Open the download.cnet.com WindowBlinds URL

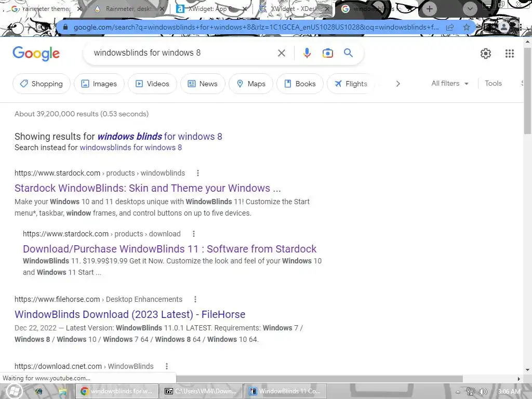point(84,366)
